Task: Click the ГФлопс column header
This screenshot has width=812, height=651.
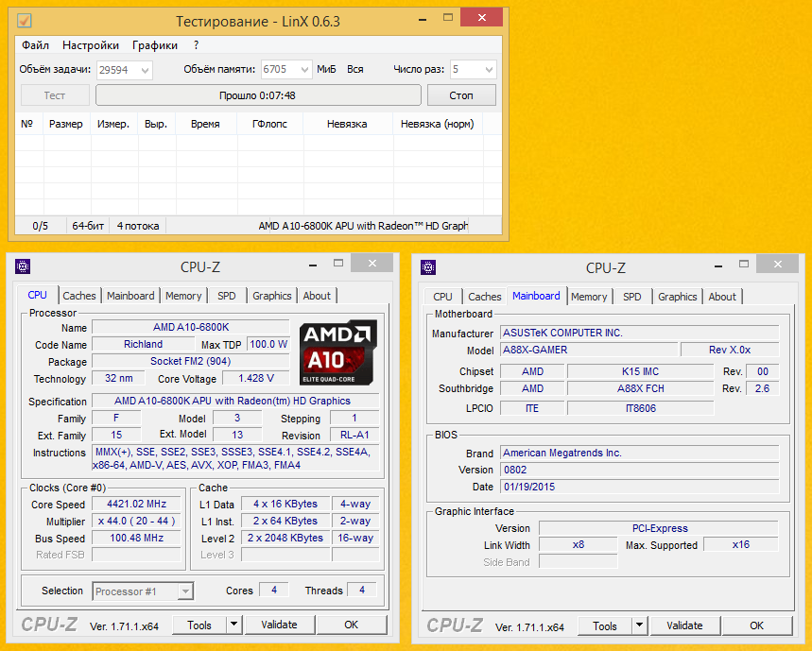Action: [269, 124]
